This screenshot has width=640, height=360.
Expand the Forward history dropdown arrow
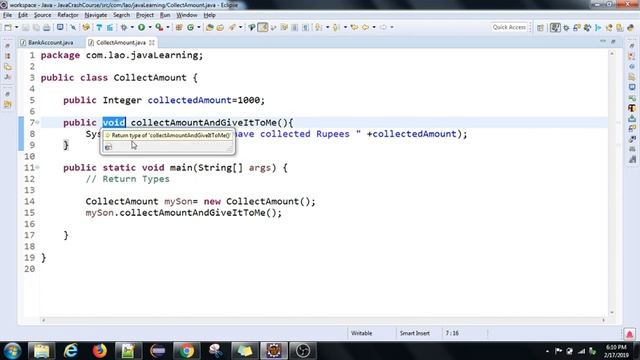(x=392, y=27)
